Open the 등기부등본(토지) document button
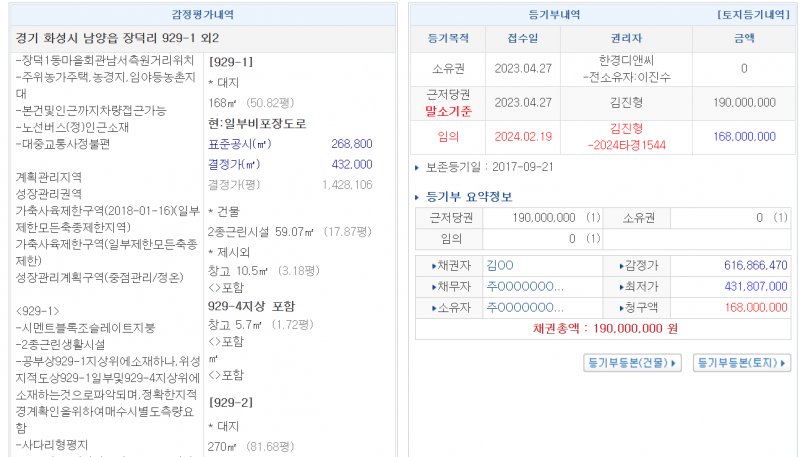Viewport: 800px width, 457px height. [x=741, y=362]
